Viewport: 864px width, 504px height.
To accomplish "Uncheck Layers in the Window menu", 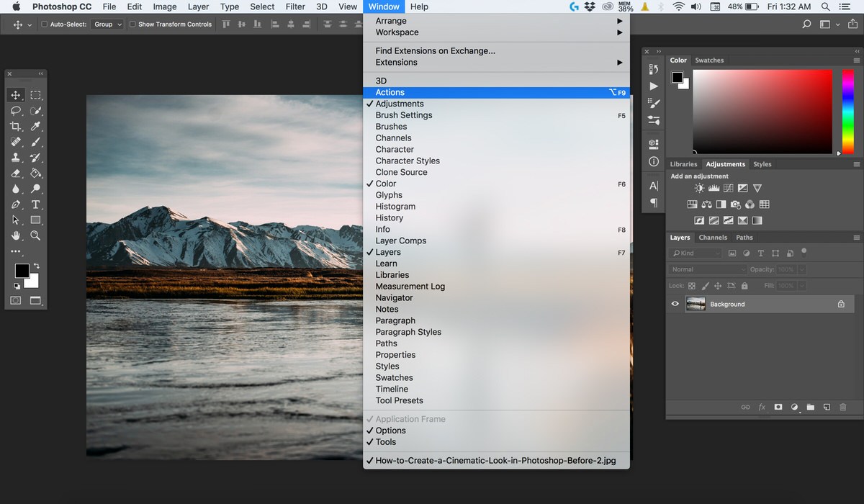I will coord(496,252).
